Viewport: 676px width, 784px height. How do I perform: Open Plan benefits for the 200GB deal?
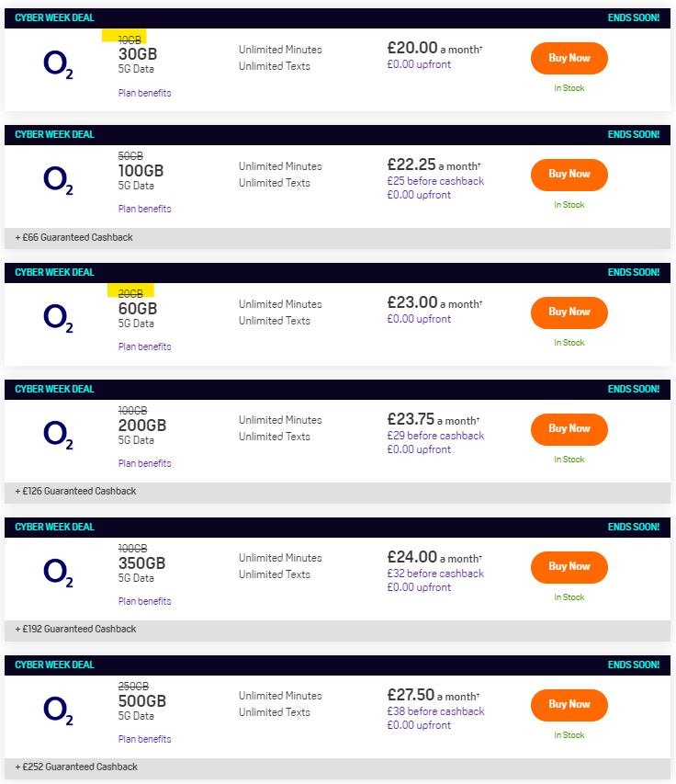coord(144,463)
